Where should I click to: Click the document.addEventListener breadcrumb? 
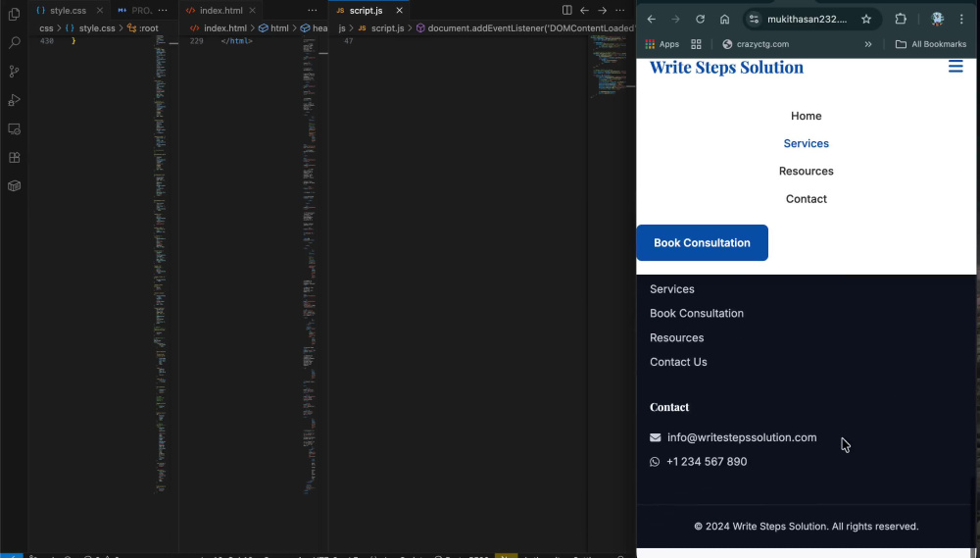[x=525, y=28]
